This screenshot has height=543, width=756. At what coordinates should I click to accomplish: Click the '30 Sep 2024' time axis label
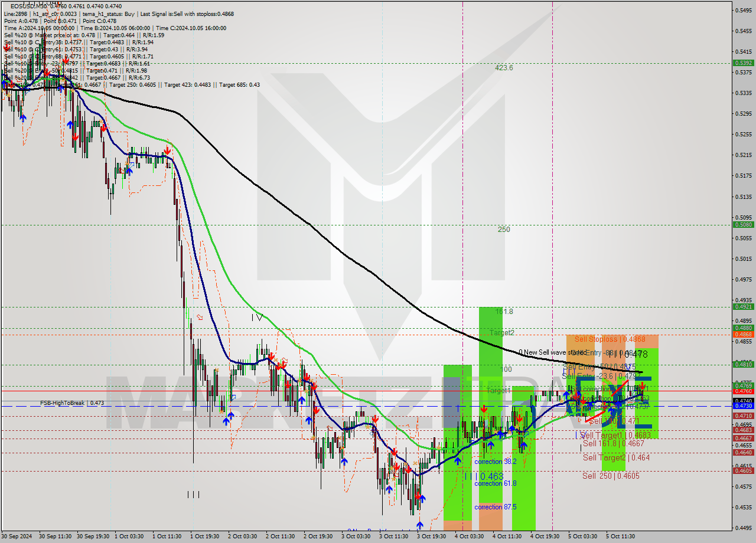point(17,537)
